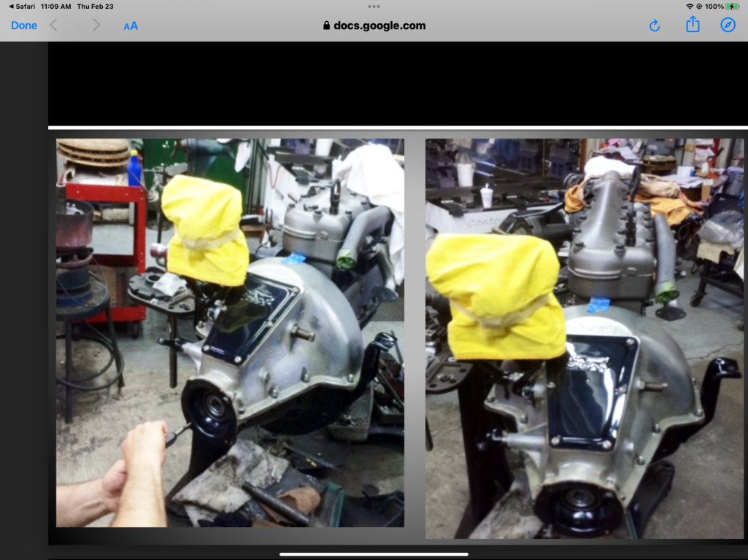Open page in Safari via compass icon
This screenshot has height=560, width=748.
(x=728, y=26)
